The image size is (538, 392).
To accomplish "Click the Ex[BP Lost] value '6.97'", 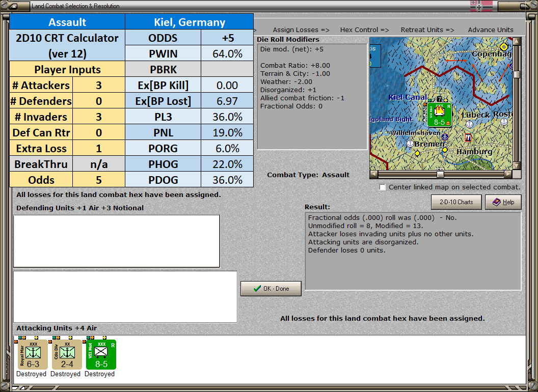I will pos(227,101).
